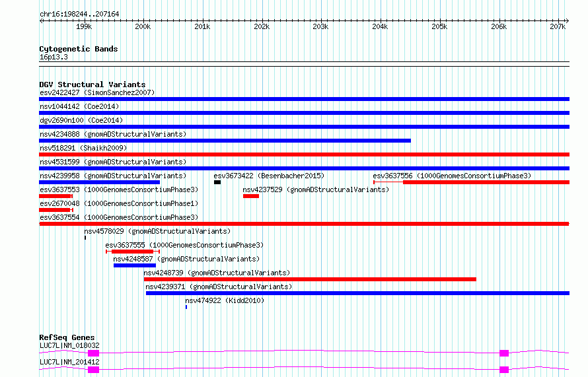The width and height of the screenshot is (588, 377).
Task: Click the esv3637555 red variant bar
Action: pos(133,252)
